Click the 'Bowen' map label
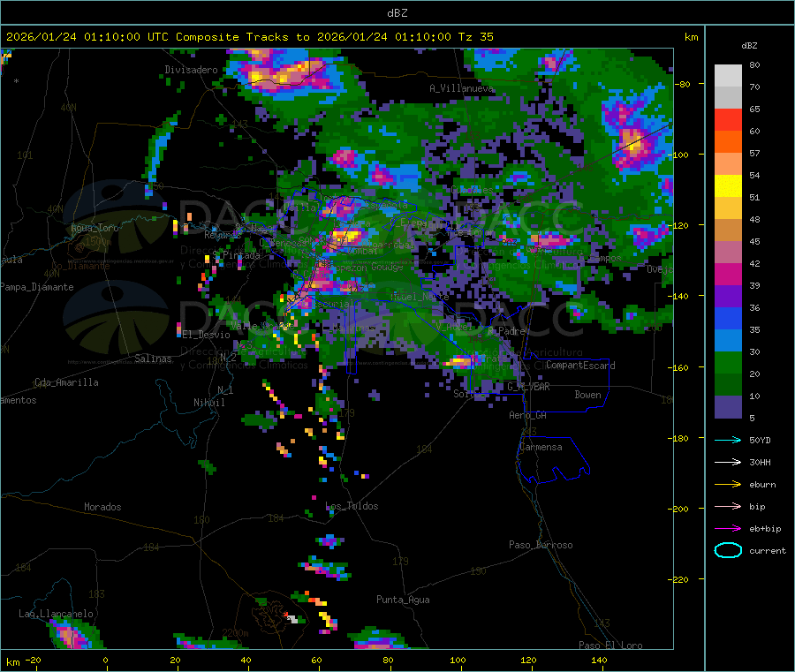 coord(587,395)
